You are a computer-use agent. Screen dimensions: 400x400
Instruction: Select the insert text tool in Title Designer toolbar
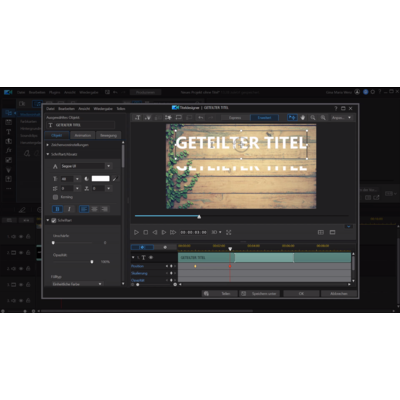(138, 117)
